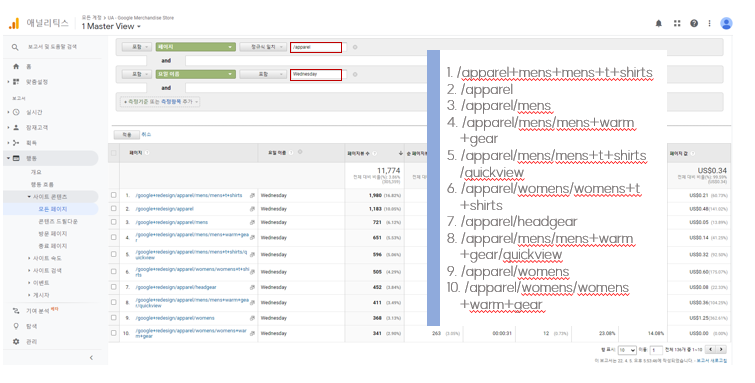Open the first 포함 include dropdown
Viewport: 755px width, 383px height.
click(x=137, y=47)
